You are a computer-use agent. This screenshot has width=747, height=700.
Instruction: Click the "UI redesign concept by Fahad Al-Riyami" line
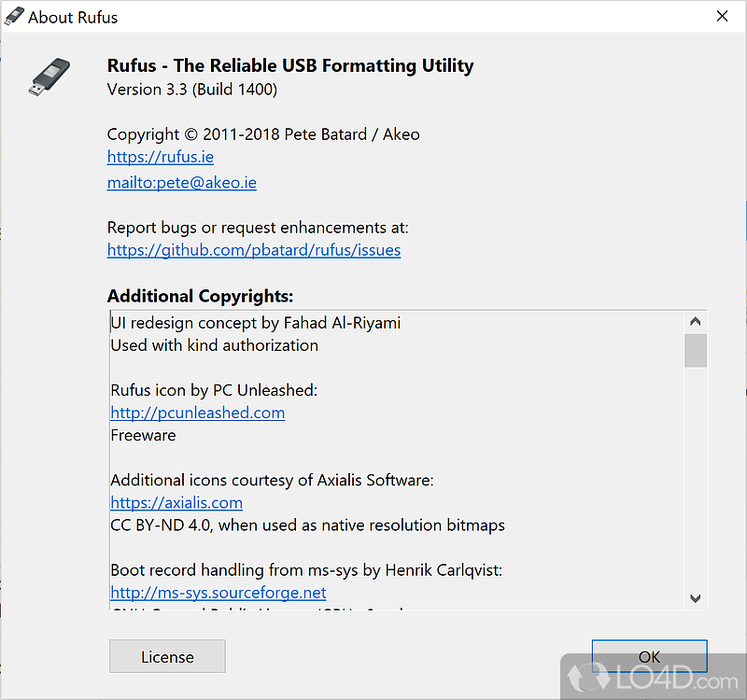256,323
